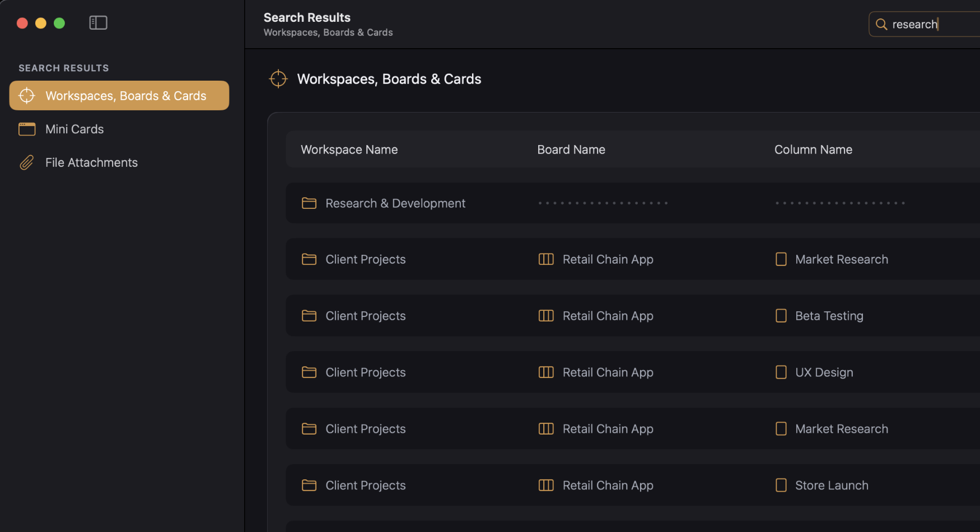Click the column icon next to Beta Testing
This screenshot has width=980, height=532.
point(781,315)
